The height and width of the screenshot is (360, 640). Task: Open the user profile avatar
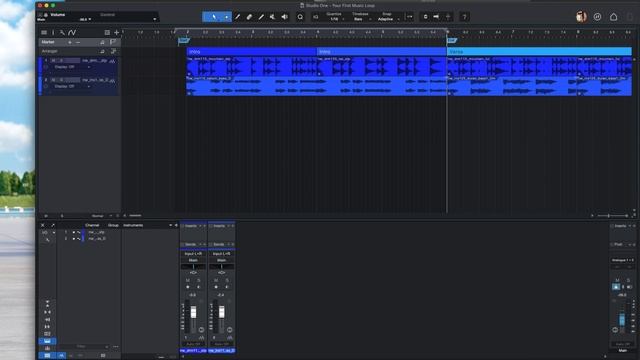pyautogui.click(x=581, y=17)
